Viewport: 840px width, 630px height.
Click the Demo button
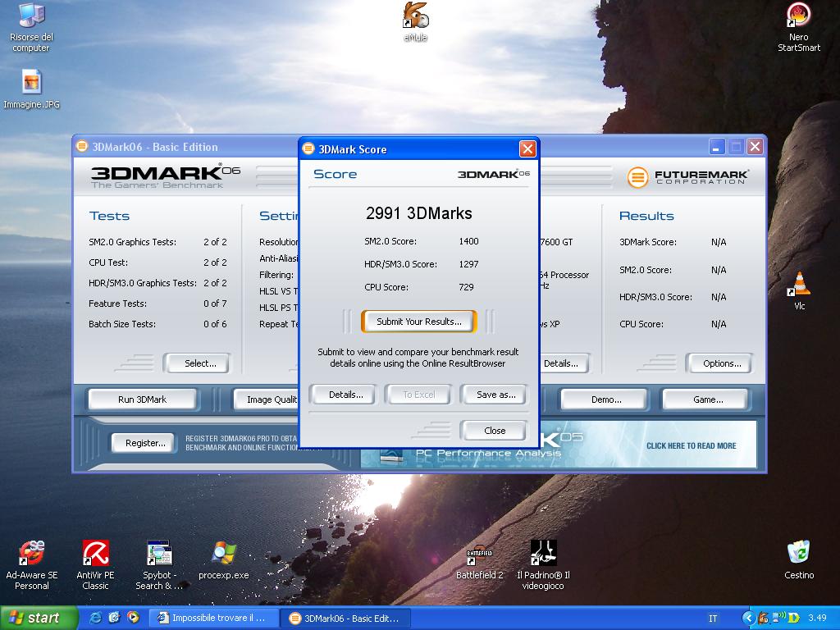coord(605,399)
